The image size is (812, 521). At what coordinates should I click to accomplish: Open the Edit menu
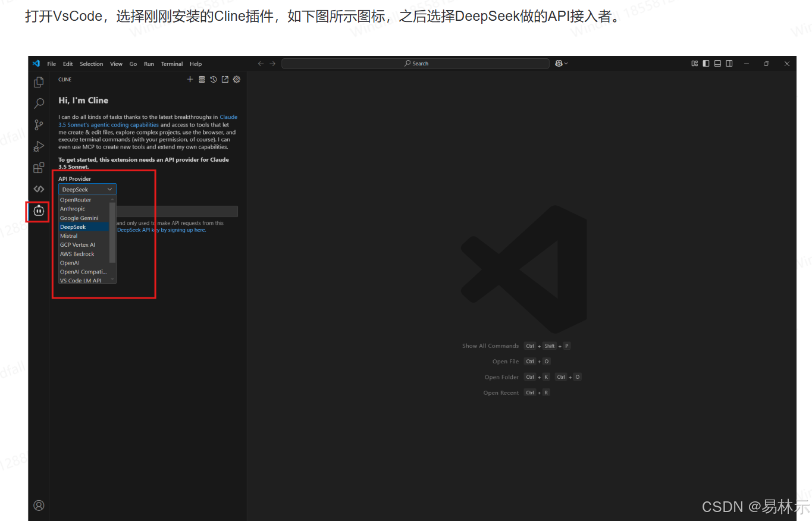[68, 64]
